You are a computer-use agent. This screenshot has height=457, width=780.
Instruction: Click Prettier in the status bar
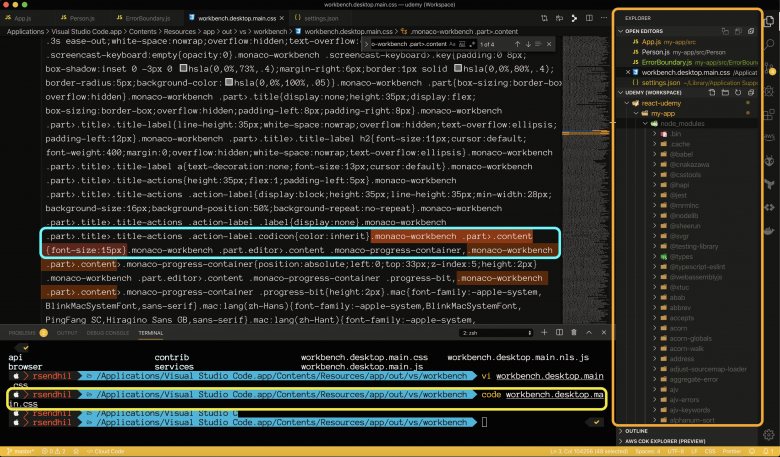[732, 452]
